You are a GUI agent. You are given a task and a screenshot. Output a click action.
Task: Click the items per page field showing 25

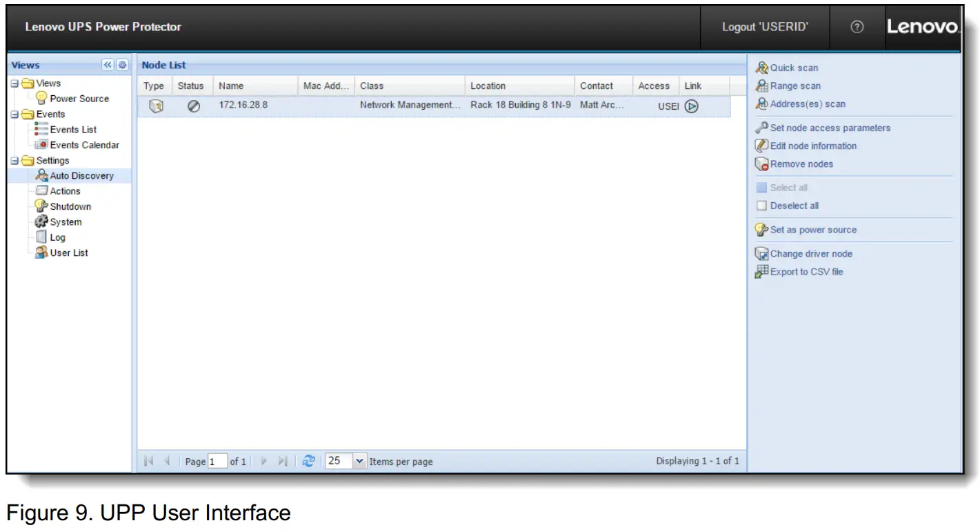coord(338,461)
